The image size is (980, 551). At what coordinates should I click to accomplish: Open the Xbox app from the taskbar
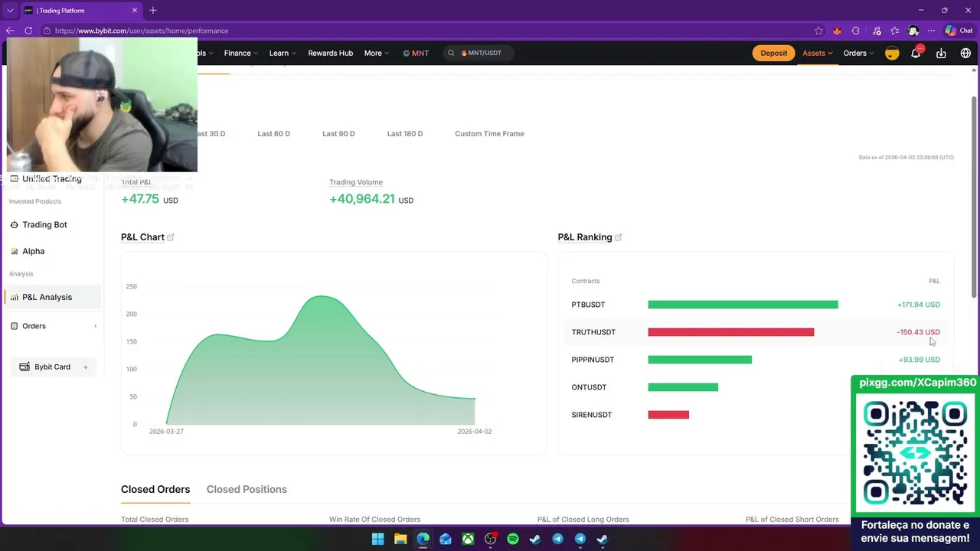[468, 539]
